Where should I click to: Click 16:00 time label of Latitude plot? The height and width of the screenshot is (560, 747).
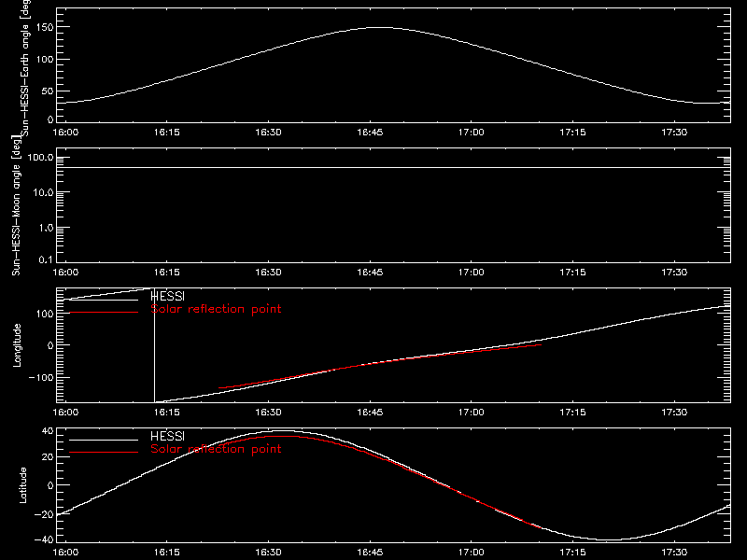65,553
